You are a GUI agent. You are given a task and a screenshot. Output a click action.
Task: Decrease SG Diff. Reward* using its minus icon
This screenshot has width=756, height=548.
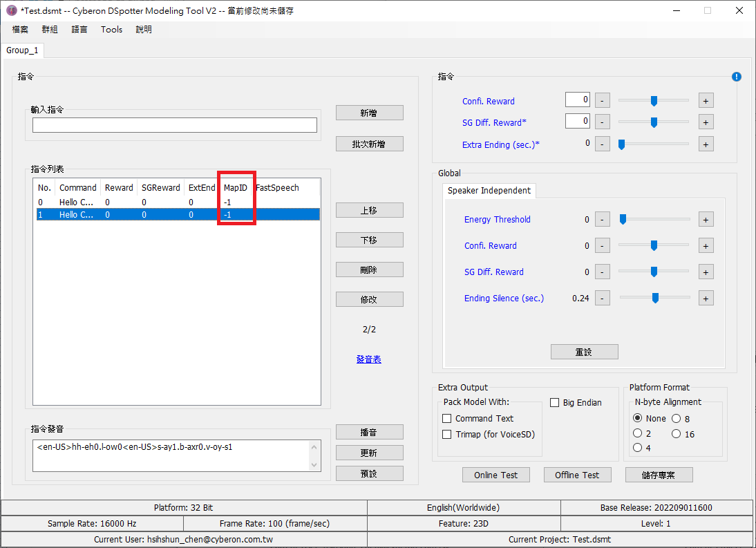(602, 121)
